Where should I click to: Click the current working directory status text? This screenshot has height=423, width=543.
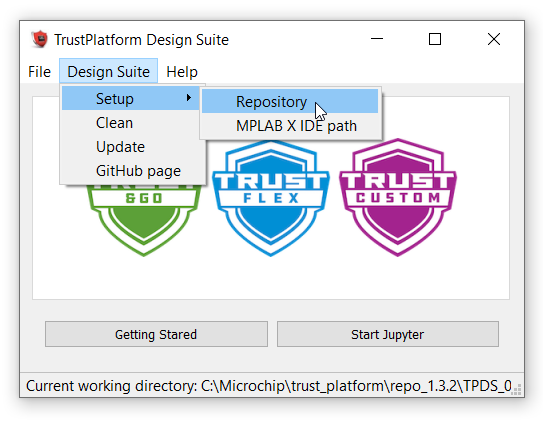269,386
